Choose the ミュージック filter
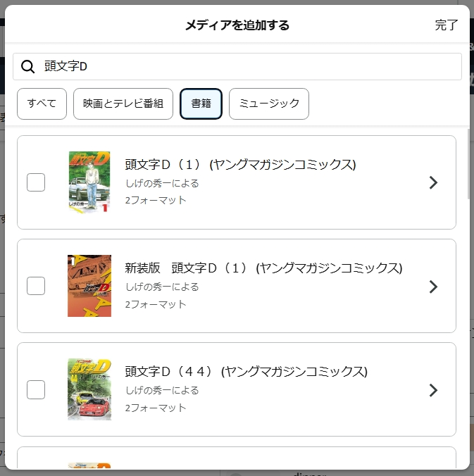This screenshot has width=474, height=476. (269, 104)
